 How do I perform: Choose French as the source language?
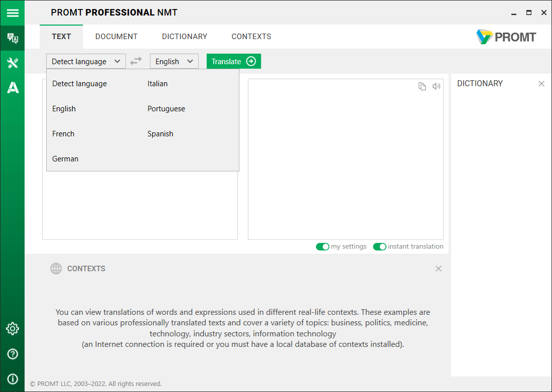63,134
